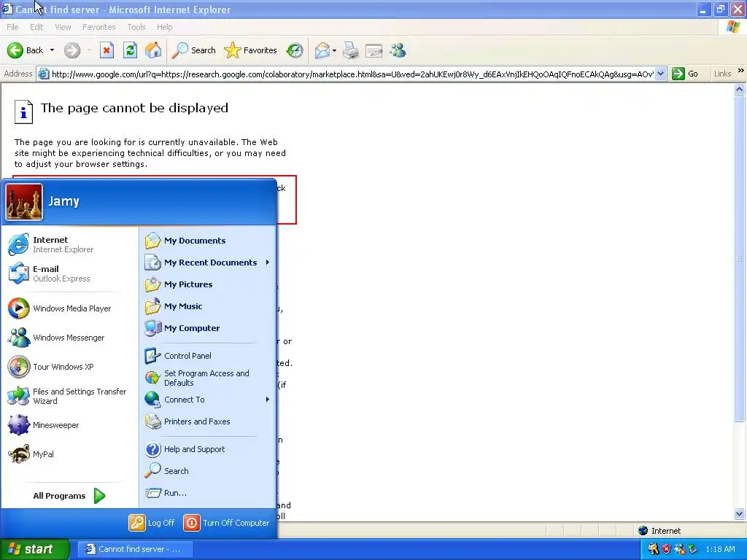Screen dimensions: 747x560
Task: Open the File menu
Action: (13, 27)
